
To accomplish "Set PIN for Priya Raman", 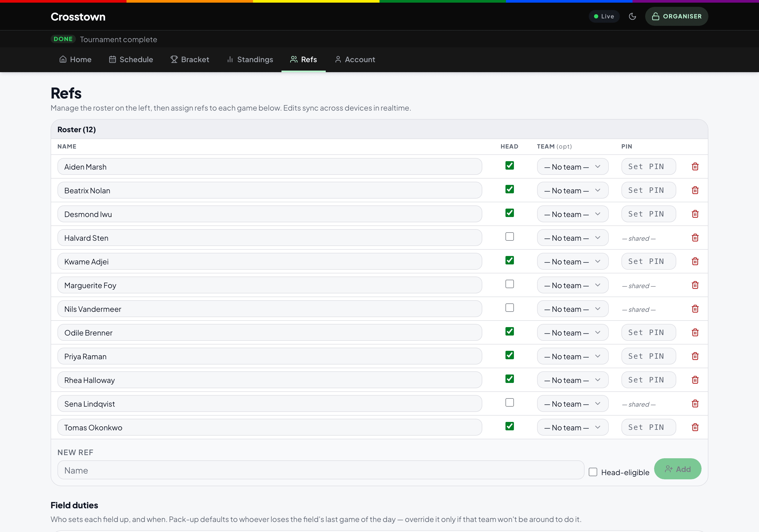I will [649, 356].
